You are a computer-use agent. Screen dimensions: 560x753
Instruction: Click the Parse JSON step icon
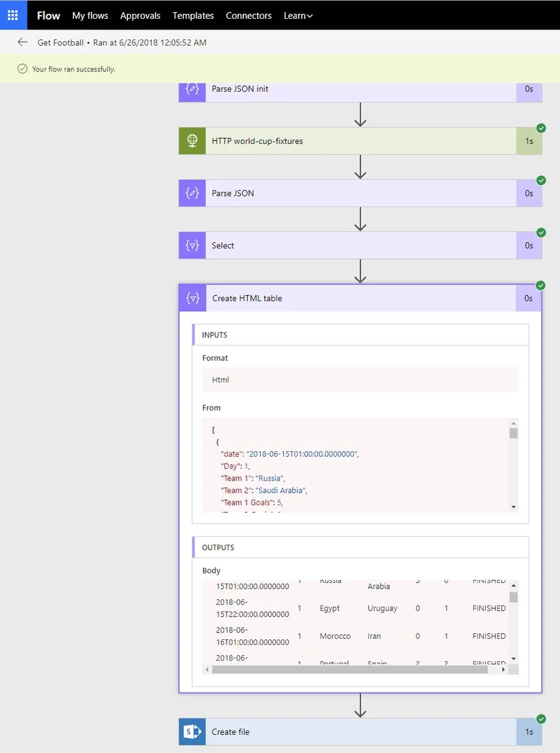tap(193, 193)
